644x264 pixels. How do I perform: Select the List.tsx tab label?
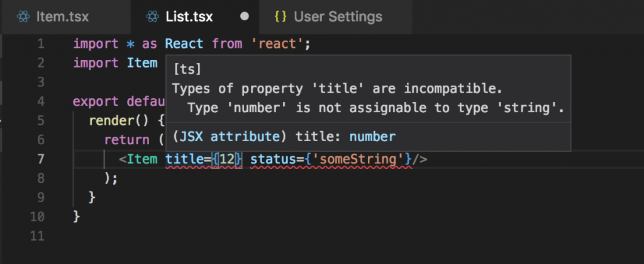191,16
